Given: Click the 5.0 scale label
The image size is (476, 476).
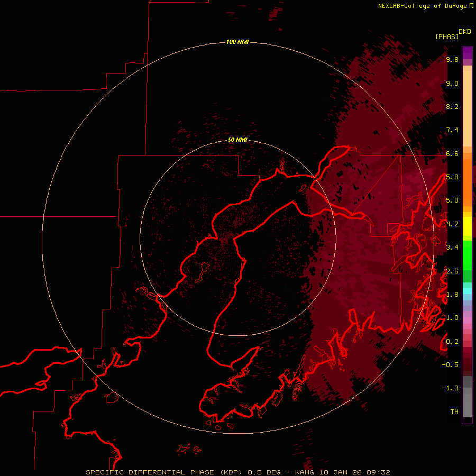Looking at the screenshot, I should 452,200.
